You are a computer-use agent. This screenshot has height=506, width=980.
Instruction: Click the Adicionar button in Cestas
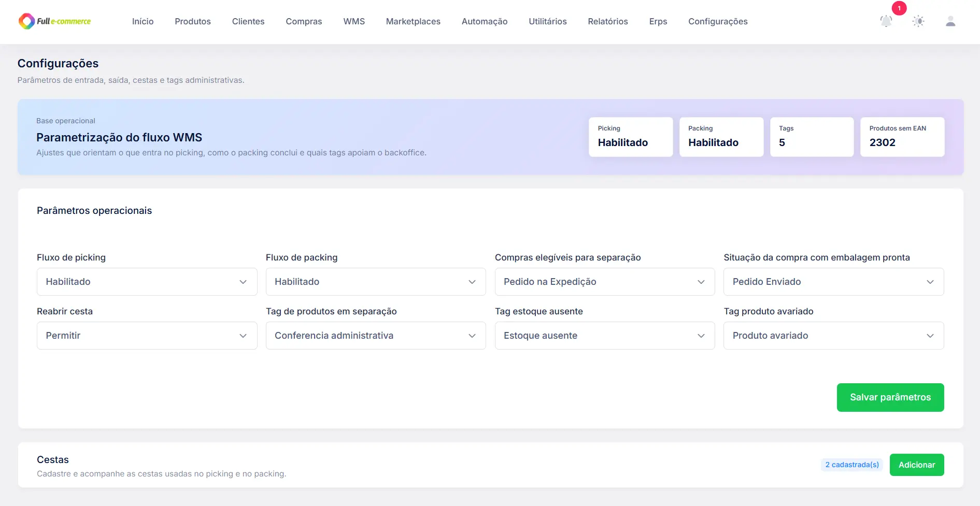tap(917, 465)
